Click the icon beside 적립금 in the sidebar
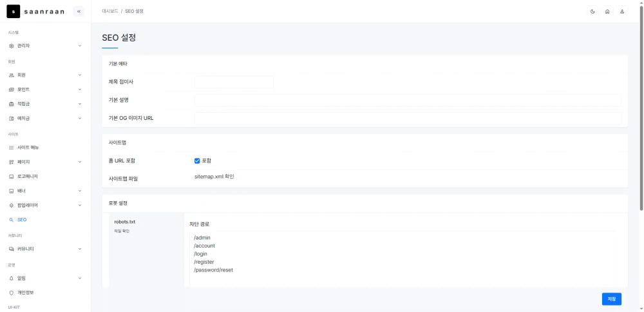Screen dimensions: 644x312 (x=12, y=104)
